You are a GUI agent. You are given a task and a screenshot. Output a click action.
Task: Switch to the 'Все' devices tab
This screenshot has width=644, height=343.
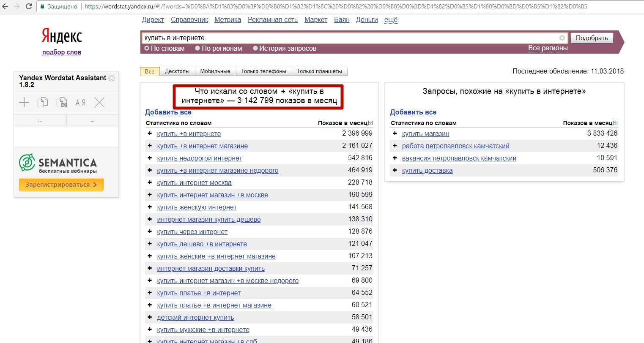pos(150,71)
